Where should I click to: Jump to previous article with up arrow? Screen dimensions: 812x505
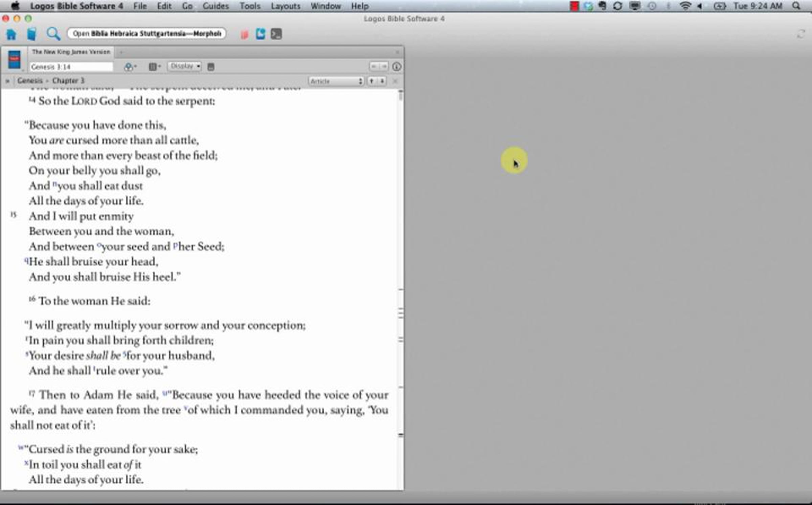coord(371,81)
